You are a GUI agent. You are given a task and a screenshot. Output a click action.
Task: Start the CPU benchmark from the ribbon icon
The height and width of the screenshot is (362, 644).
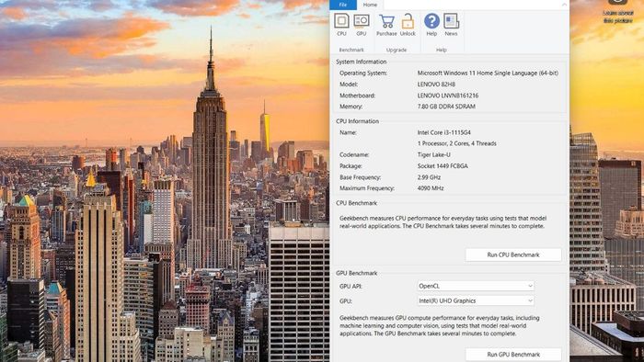341,25
